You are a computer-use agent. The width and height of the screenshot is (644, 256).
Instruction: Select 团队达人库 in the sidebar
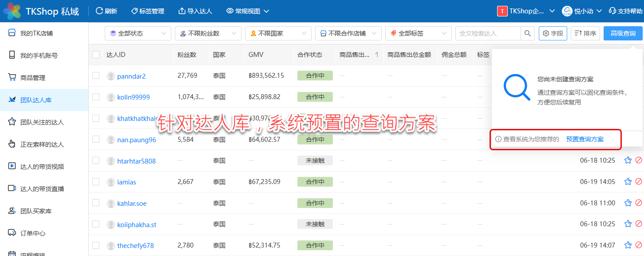click(44, 100)
